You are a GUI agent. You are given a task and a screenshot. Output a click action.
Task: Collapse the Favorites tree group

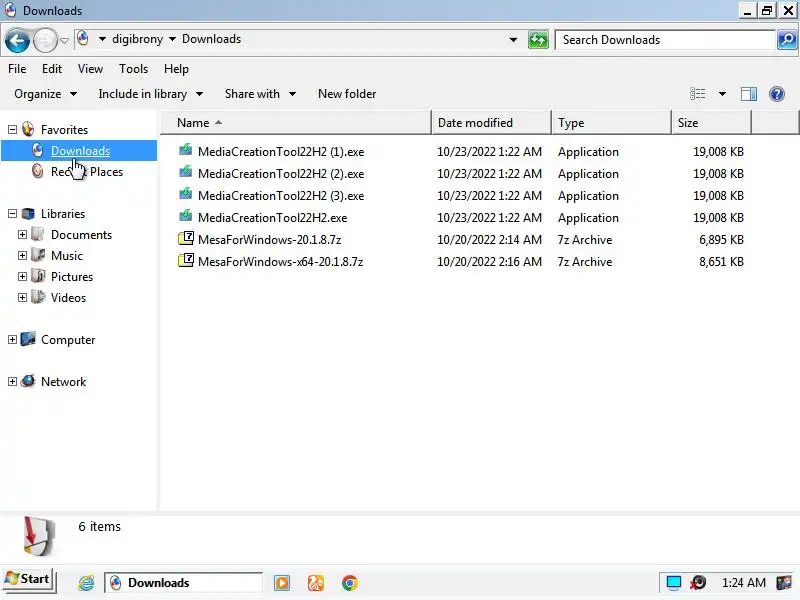[x=12, y=130]
